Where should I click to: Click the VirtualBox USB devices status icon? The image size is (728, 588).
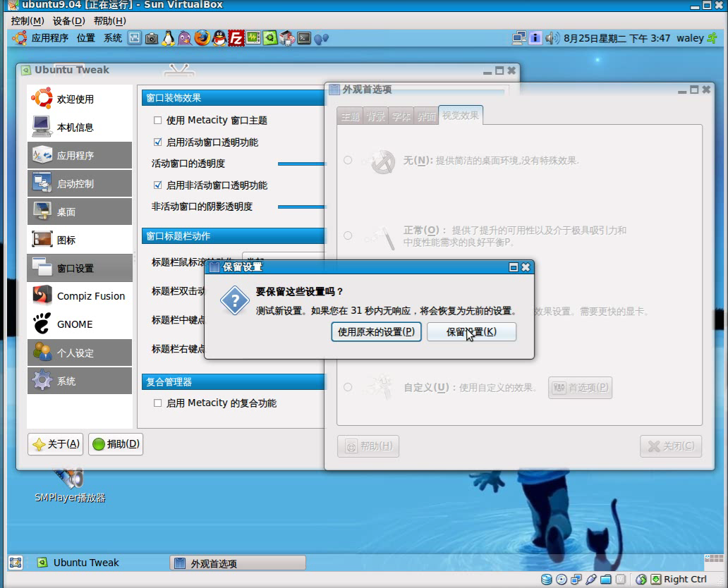coord(591,579)
